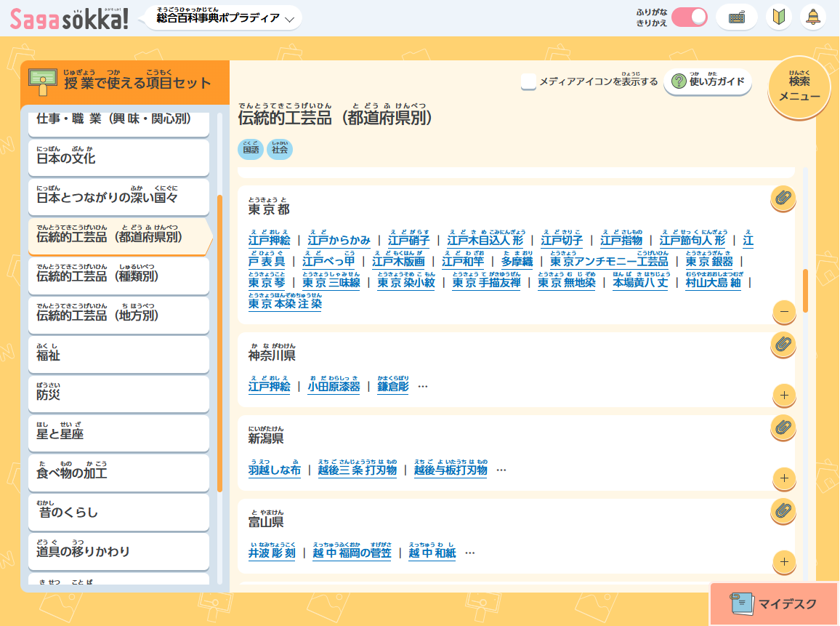The image size is (840, 626).
Task: Expand the 神奈川県 section with the plus button
Action: point(783,396)
